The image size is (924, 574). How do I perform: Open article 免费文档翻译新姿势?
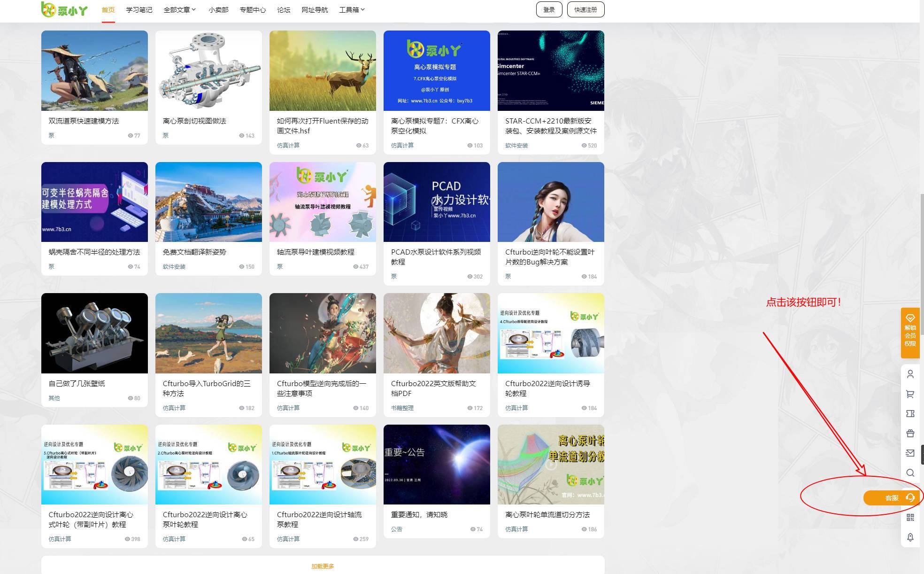(x=194, y=252)
